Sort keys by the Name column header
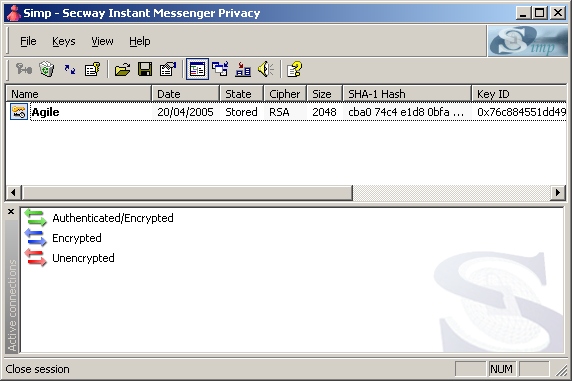The width and height of the screenshot is (572, 381). [79, 94]
